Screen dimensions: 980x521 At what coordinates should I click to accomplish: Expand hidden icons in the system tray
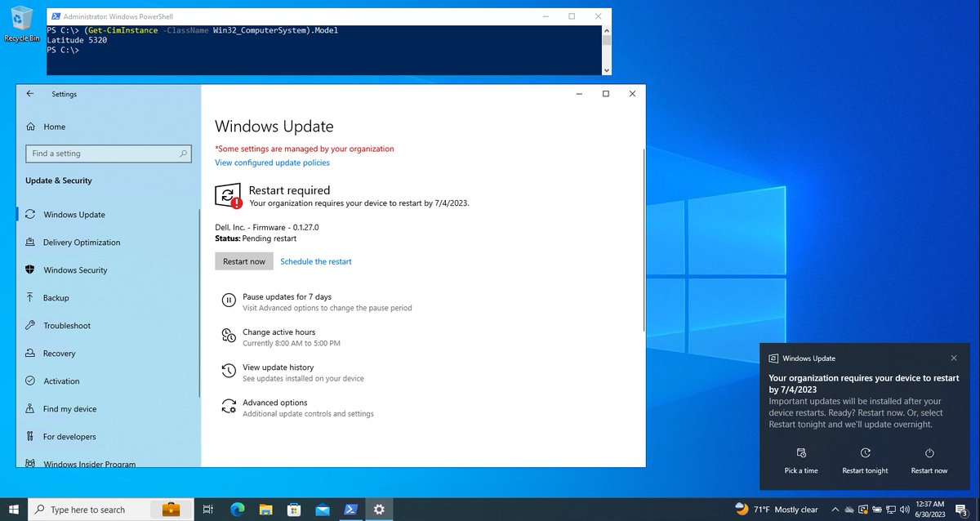835,509
